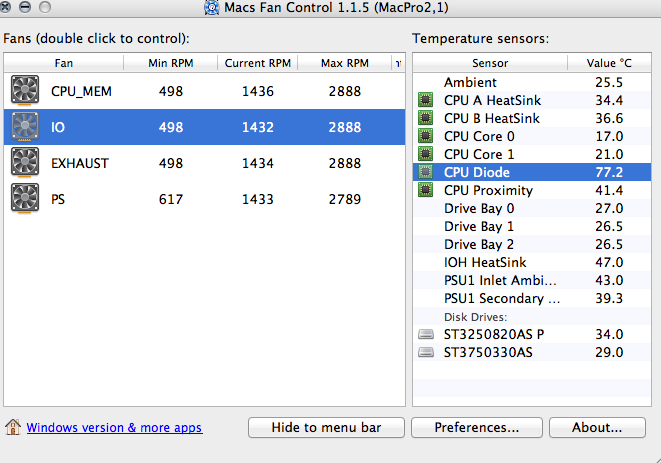Click the Value °C column header
Image resolution: width=661 pixels, height=463 pixels.
click(609, 63)
